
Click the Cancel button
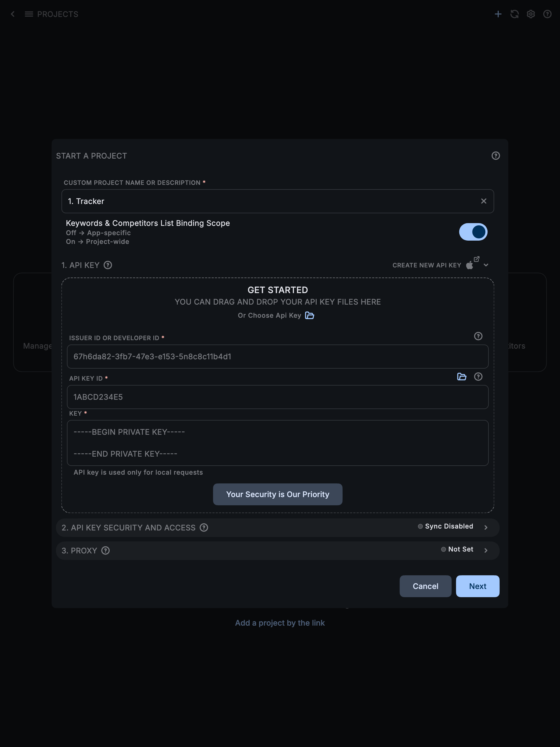(x=425, y=586)
